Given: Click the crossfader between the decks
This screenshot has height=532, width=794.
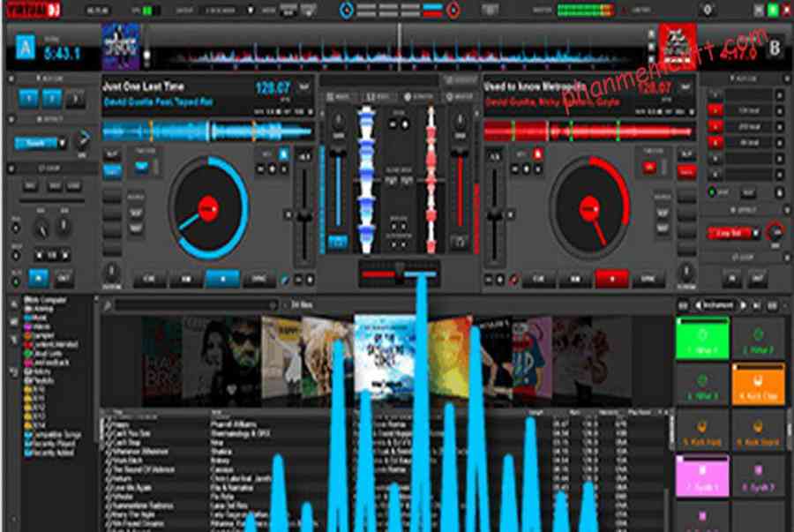Looking at the screenshot, I should [x=399, y=272].
